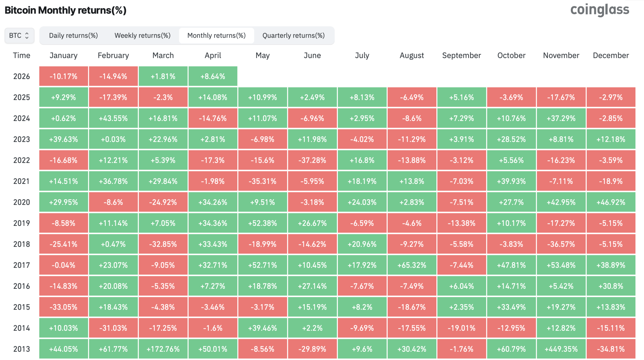Click the January column header
The image size is (644, 360).
coord(63,55)
